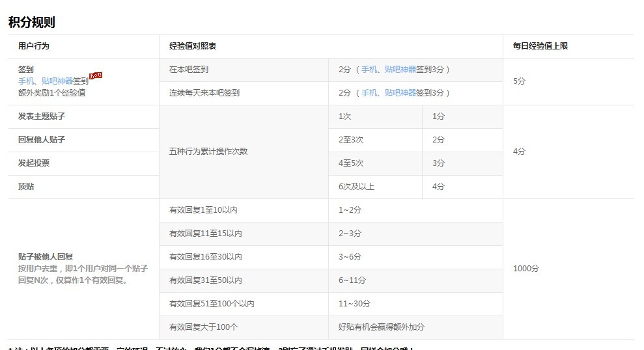Click the 1分 score cell
Image resolution: width=644 pixels, height=350 pixels.
click(x=462, y=116)
